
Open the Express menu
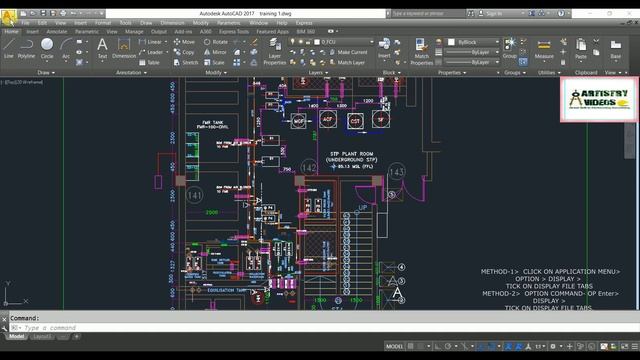304,23
